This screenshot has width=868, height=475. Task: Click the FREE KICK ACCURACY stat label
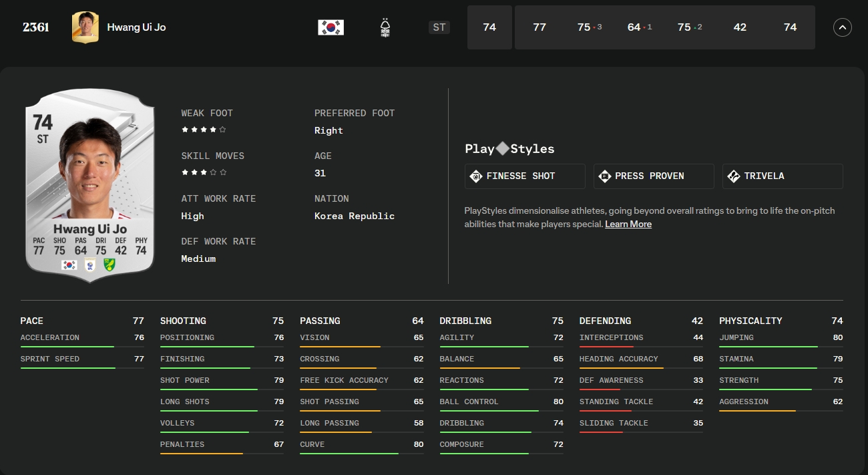coord(344,380)
